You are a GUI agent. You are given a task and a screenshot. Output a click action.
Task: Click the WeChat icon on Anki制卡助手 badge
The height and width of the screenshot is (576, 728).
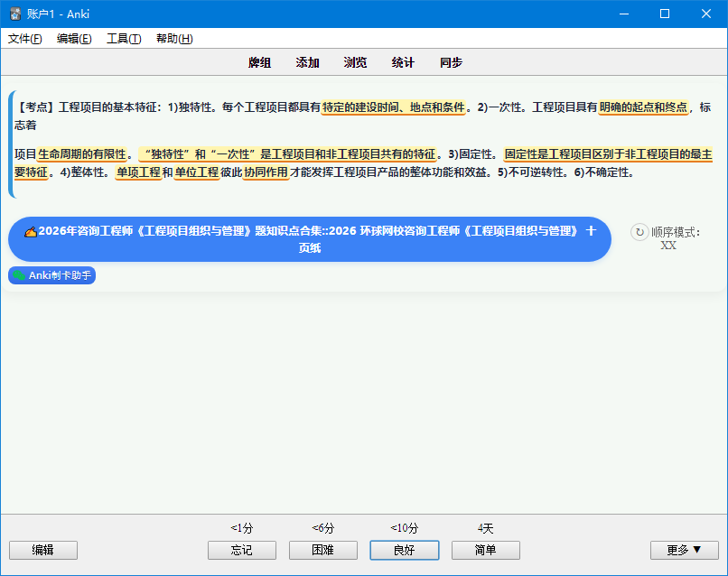point(19,275)
